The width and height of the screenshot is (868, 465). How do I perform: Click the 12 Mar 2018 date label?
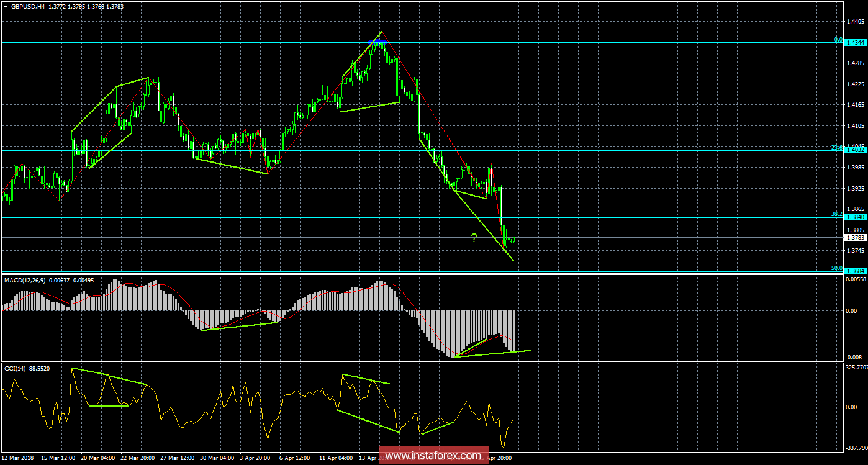17,458
